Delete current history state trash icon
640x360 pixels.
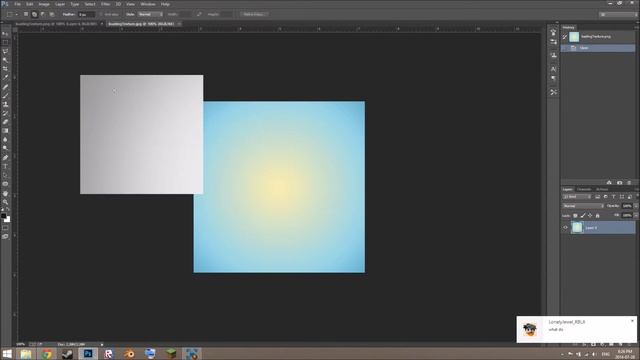pyautogui.click(x=629, y=183)
